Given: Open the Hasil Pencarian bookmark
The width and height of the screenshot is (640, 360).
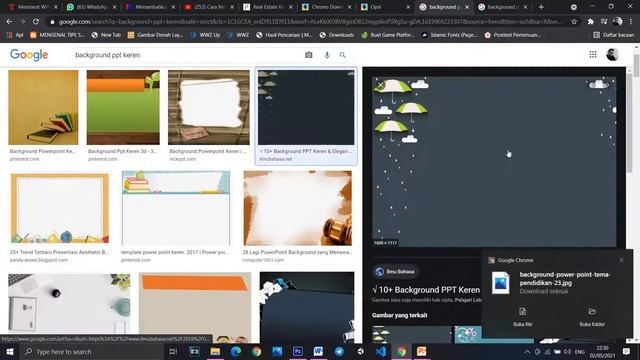Looking at the screenshot, I should (284, 35).
